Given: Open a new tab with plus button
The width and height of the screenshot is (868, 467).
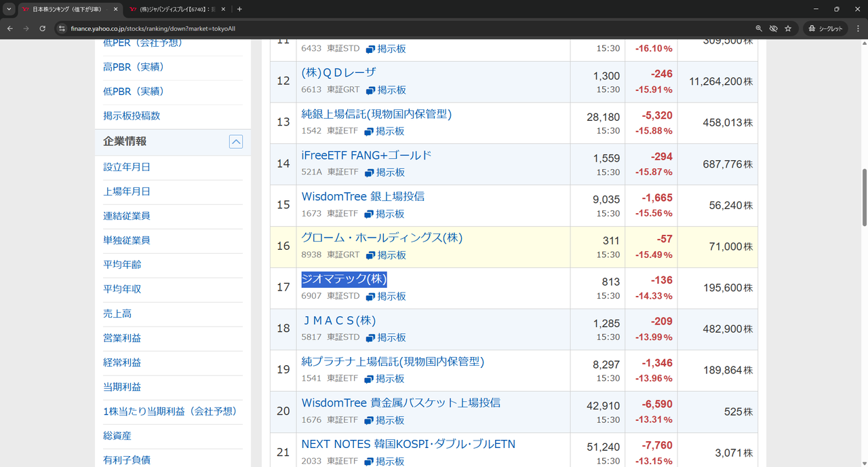Looking at the screenshot, I should (x=239, y=10).
